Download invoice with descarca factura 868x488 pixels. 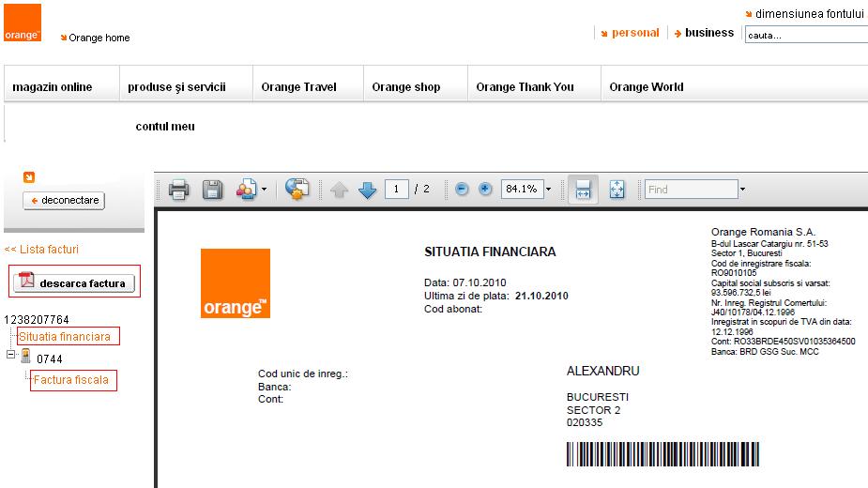(74, 282)
